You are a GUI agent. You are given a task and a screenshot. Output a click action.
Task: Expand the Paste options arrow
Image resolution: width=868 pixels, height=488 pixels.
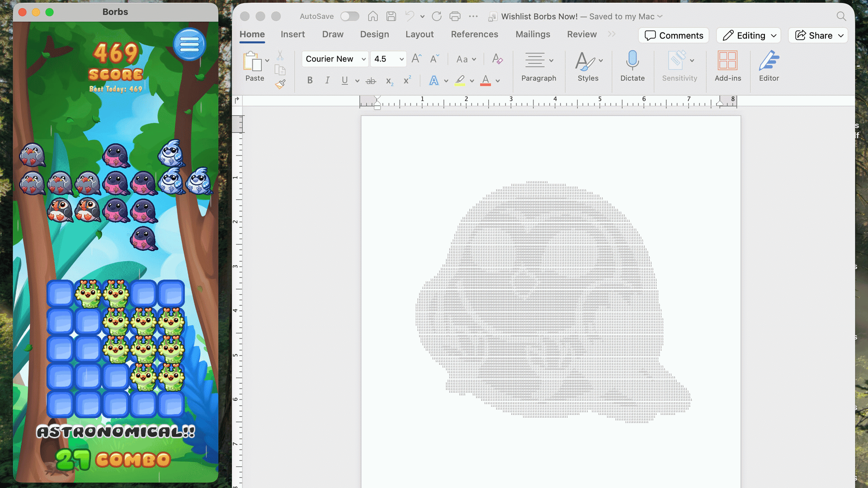267,61
